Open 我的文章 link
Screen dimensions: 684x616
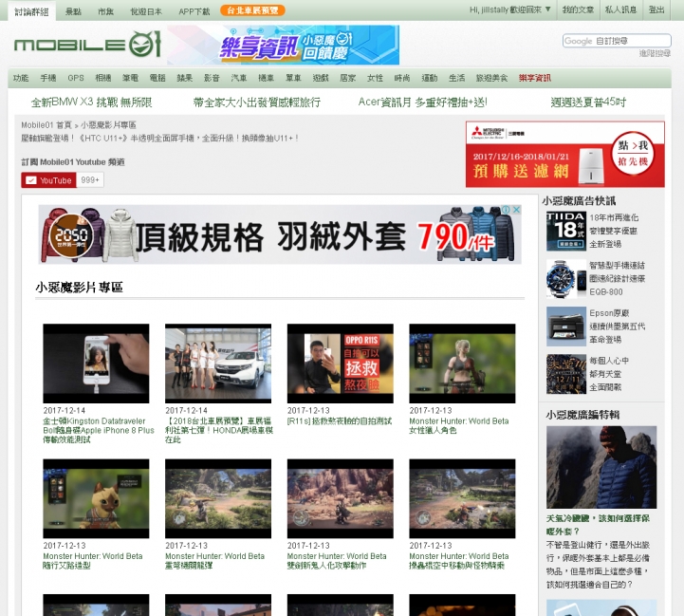tap(578, 9)
